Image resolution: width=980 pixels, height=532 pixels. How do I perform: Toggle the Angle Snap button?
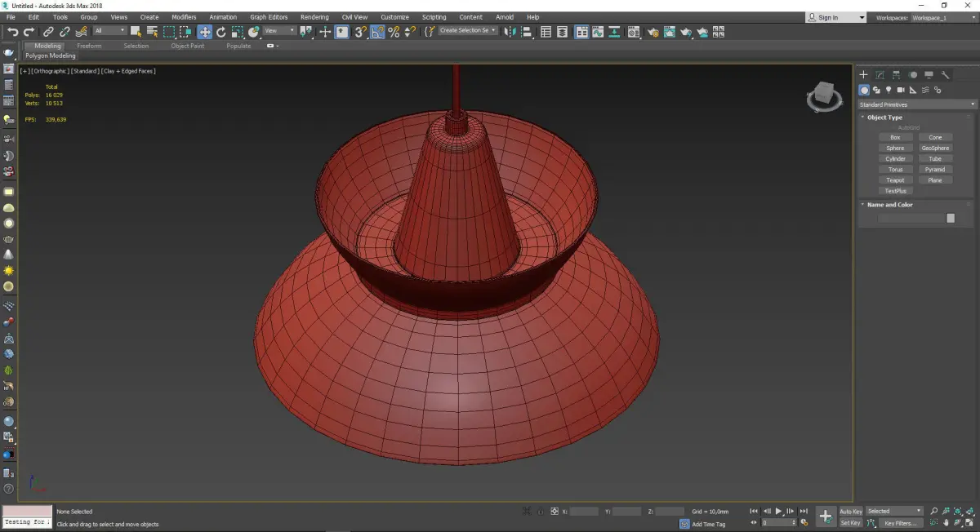[x=377, y=32]
